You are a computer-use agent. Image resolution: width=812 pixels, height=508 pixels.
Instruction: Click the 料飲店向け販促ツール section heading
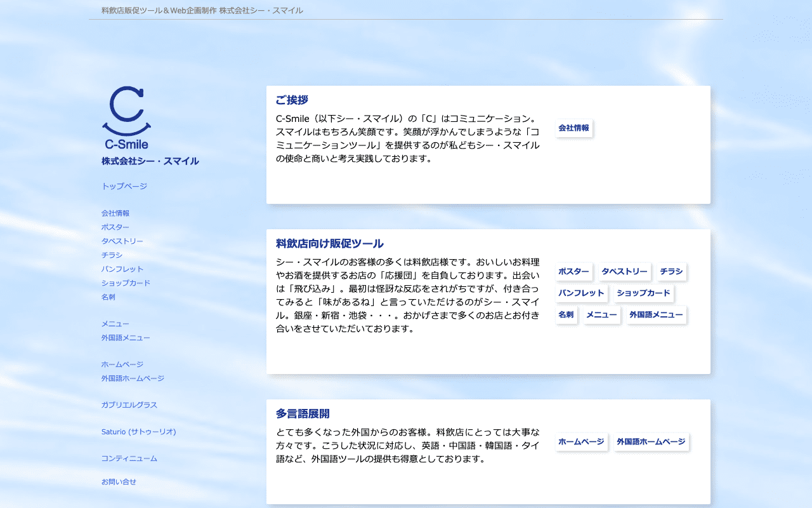coord(330,244)
